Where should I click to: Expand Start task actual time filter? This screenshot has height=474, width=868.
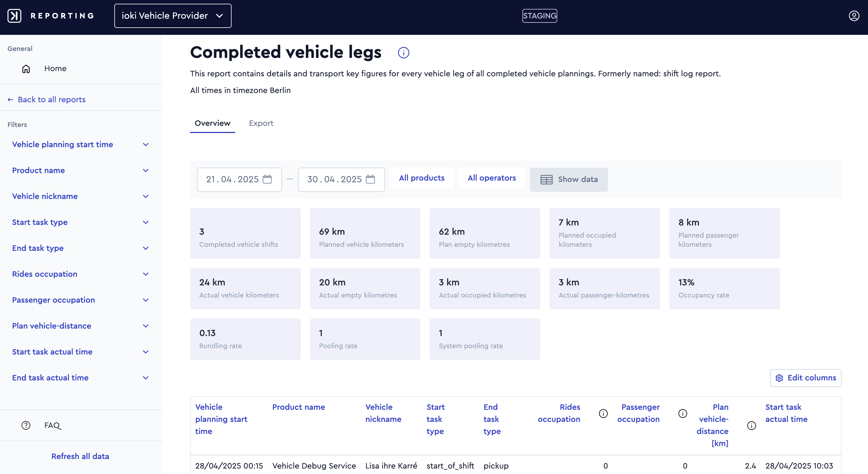[80, 352]
